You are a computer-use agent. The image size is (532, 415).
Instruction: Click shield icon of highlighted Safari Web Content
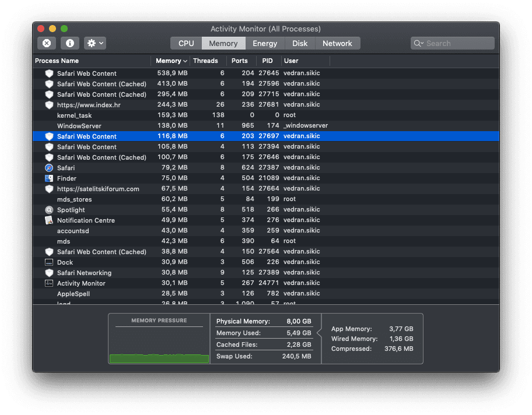click(x=49, y=136)
